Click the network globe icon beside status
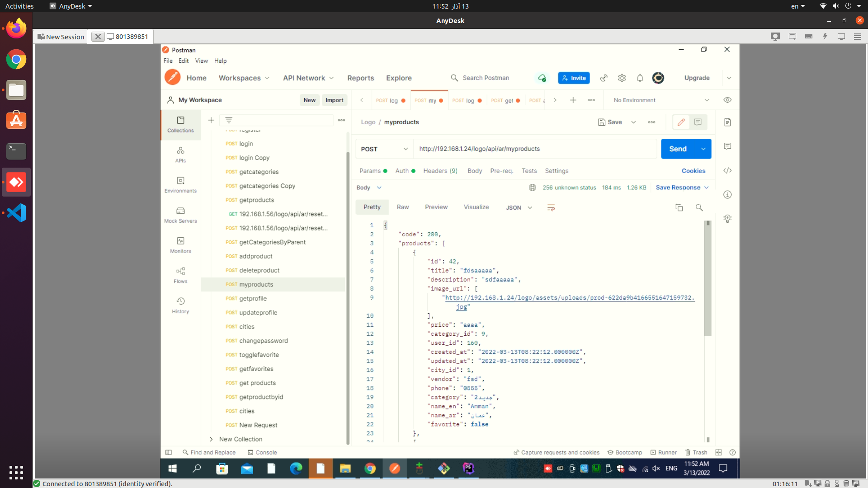The image size is (868, 488). pos(533,188)
